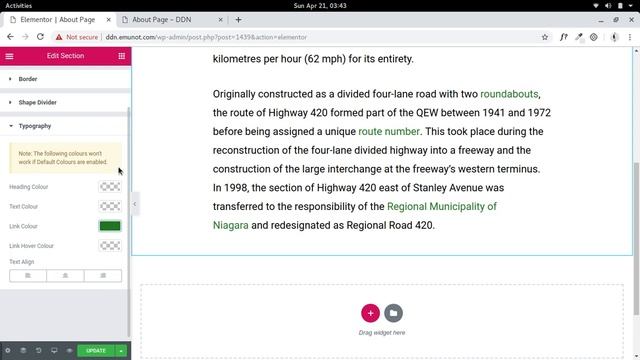640x360 pixels.
Task: Open the Link Hover Colour picker
Action: [x=110, y=245]
